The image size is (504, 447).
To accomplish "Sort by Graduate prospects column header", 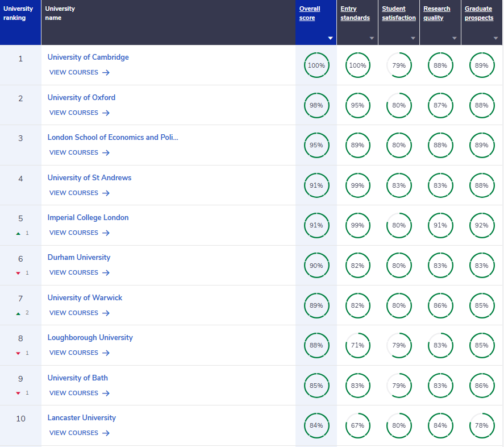I will tap(479, 13).
